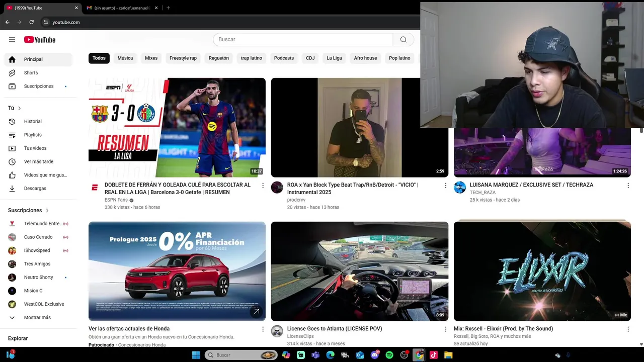Open Barcelona 3-0 Getafe video thumbnail
Screen dimensions: 644x362
point(177,128)
